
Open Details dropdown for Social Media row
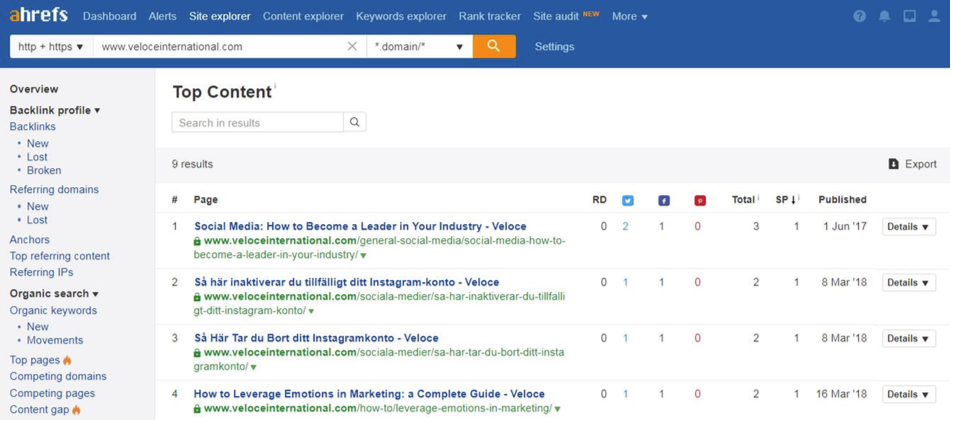pos(909,226)
